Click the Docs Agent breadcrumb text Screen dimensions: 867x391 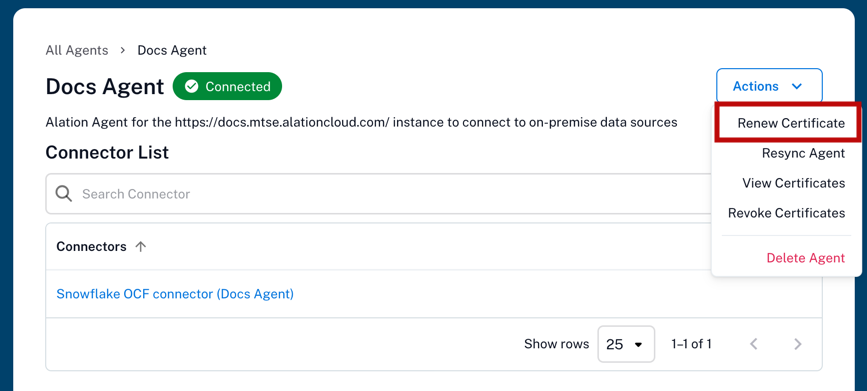coord(172,50)
